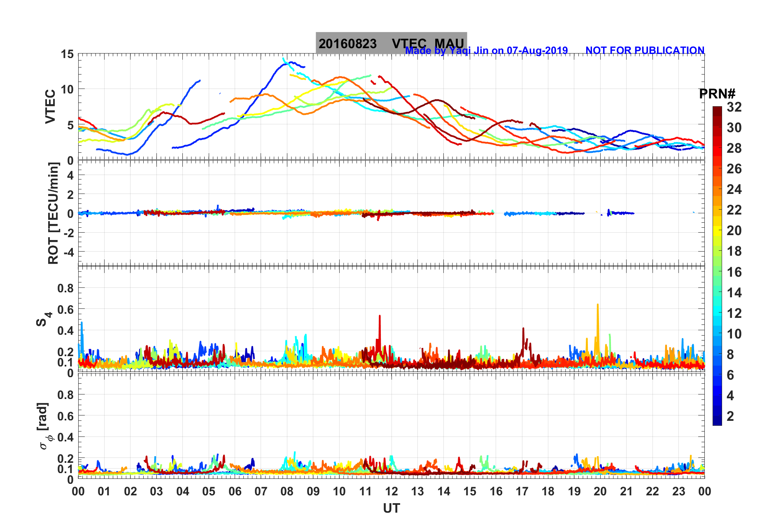Click ROT axis tick value -4

(x=68, y=252)
